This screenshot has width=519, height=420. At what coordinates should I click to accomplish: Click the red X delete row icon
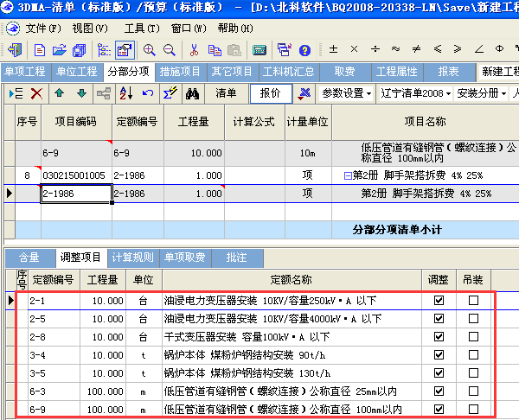tap(36, 93)
